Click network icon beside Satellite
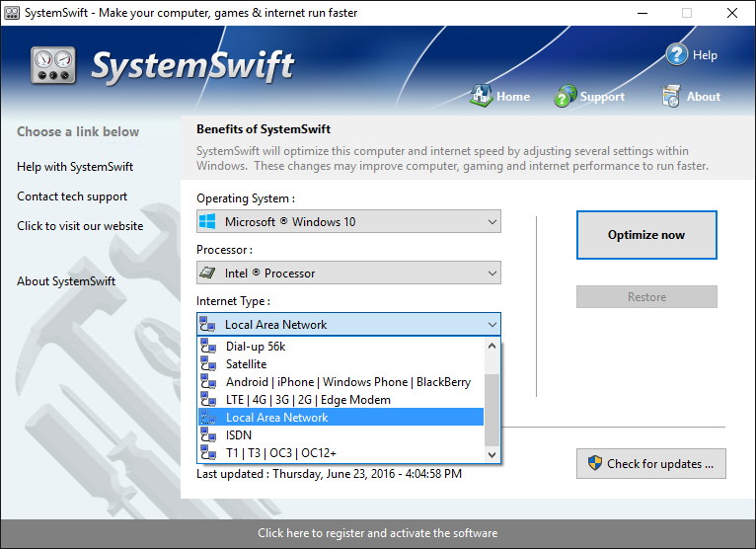756x549 pixels. point(208,363)
